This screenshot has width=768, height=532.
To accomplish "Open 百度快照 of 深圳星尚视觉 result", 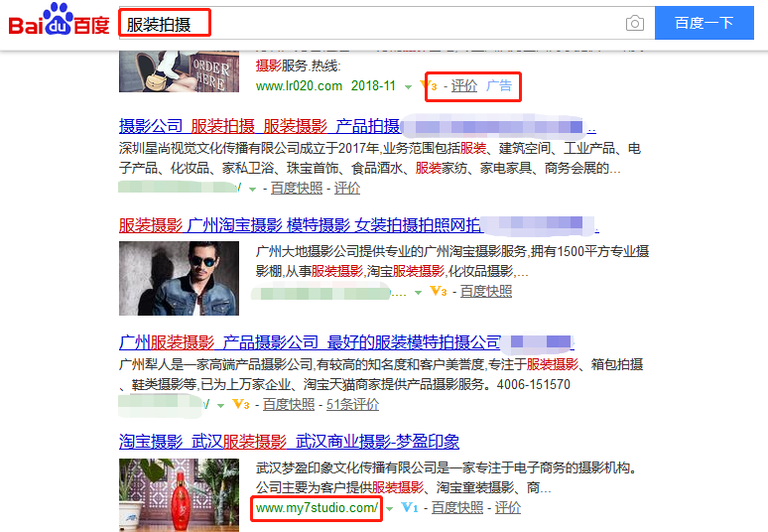I will coord(297,189).
